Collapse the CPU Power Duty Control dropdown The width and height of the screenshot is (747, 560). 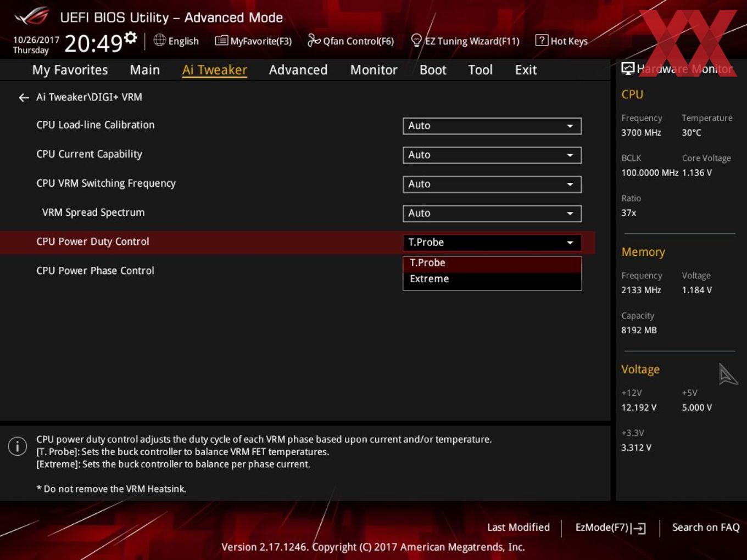492,242
